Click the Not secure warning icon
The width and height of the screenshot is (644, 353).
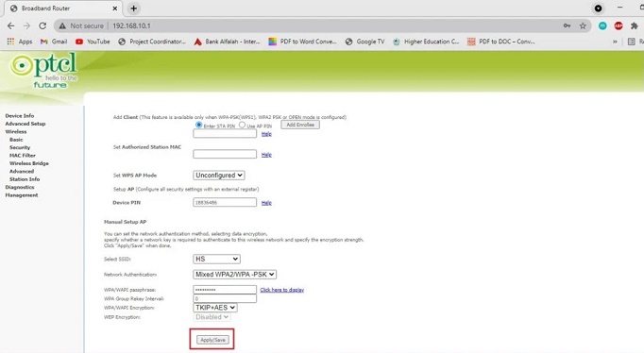tap(62, 25)
